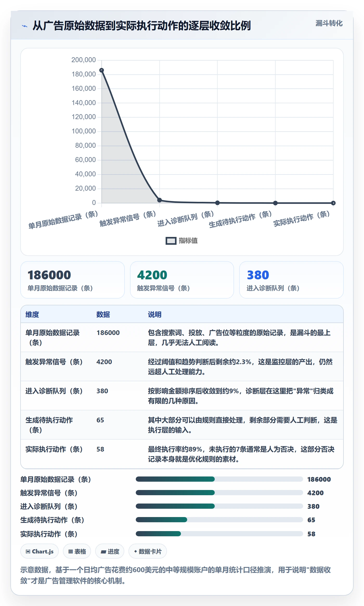Click the progress bar for 单月原始数据记录
Viewport: 364px width, 606px height.
[x=219, y=479]
